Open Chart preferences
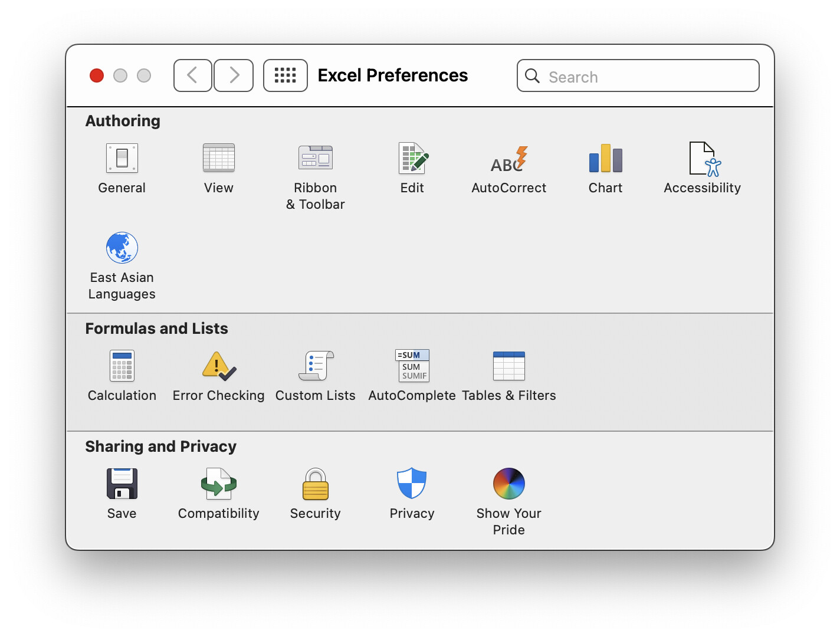The image size is (840, 637). (x=605, y=158)
